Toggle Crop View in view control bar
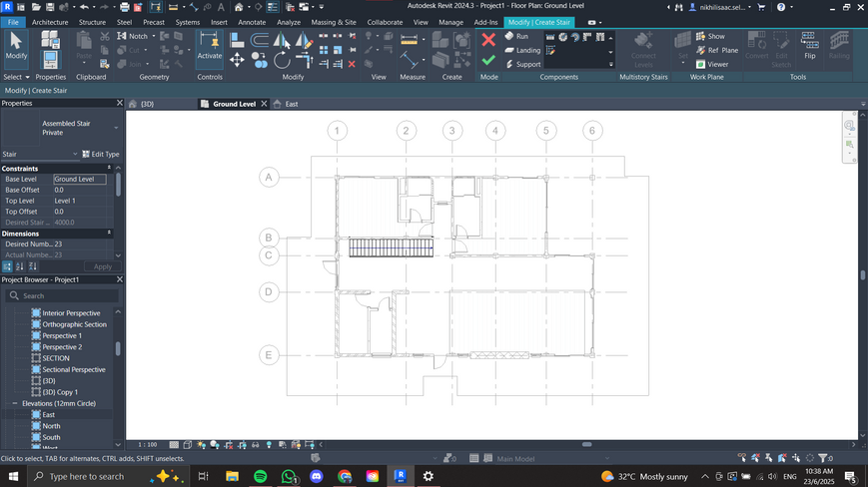 point(228,444)
